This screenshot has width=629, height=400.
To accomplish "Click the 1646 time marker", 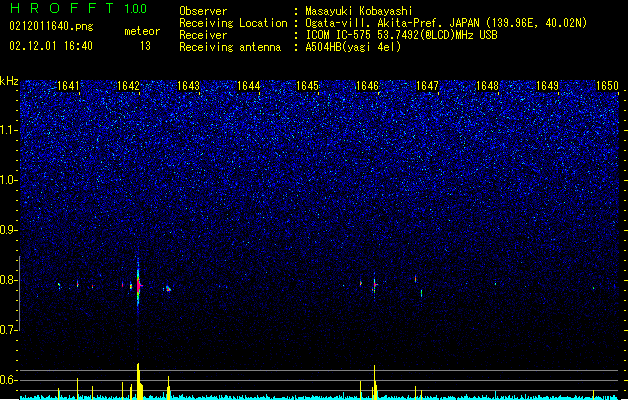I will click(x=367, y=86).
